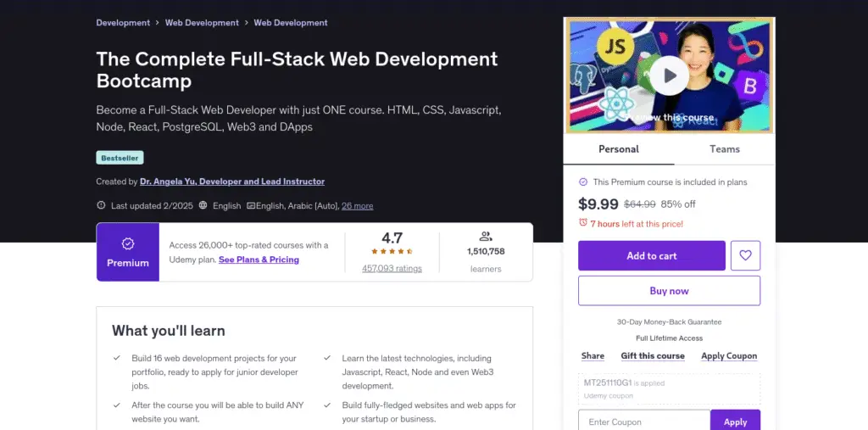Click the struck-through $64.99 original price

tap(640, 204)
